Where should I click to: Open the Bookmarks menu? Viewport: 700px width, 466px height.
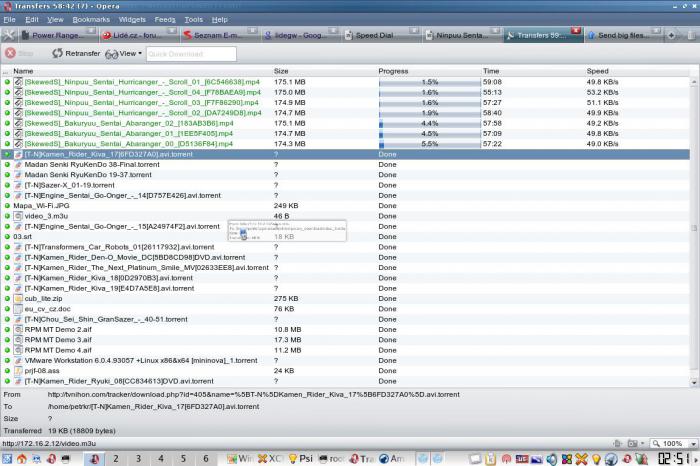(x=91, y=20)
